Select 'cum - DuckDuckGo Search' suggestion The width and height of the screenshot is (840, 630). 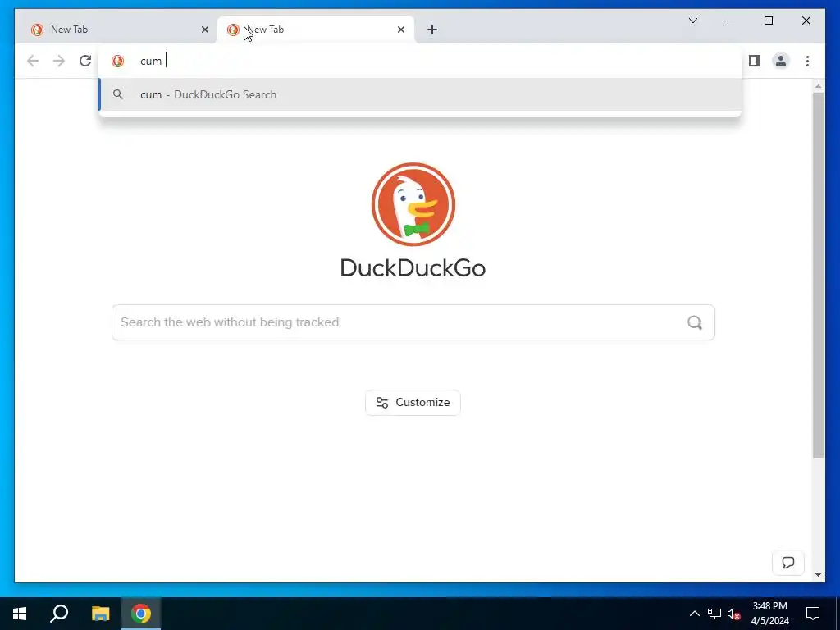coord(420,95)
